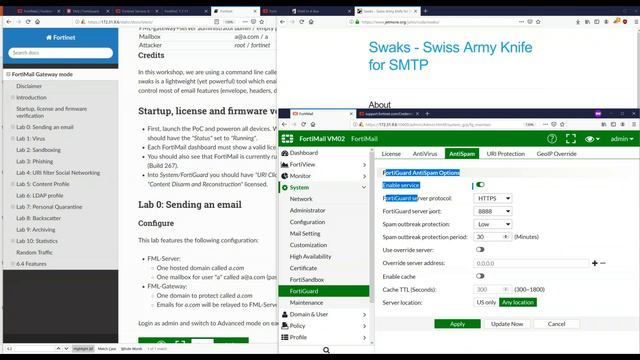Click the Override server address field
Viewport: 640px width, 360px height.
pyautogui.click(x=531, y=263)
